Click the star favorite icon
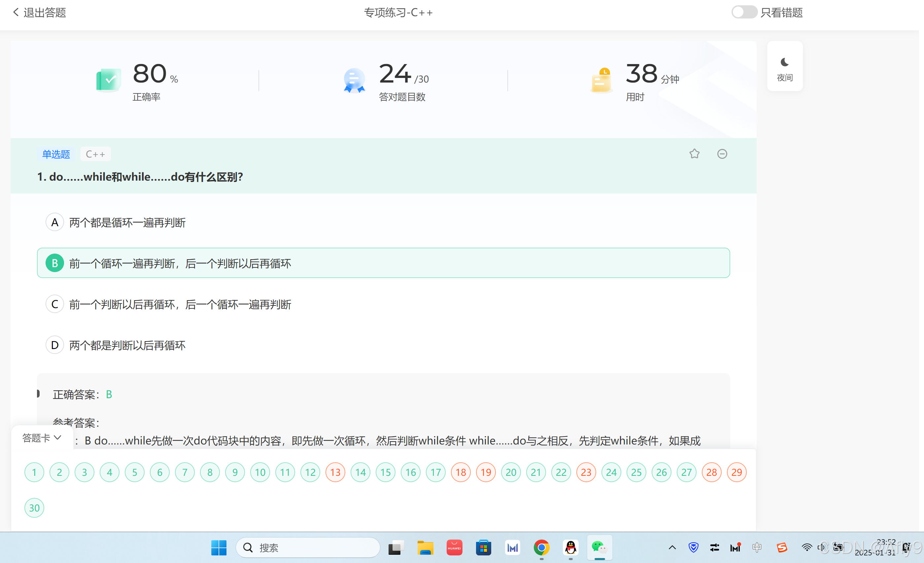 tap(694, 154)
